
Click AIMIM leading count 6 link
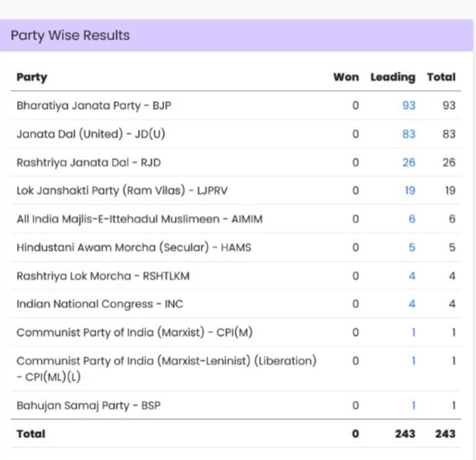click(411, 219)
